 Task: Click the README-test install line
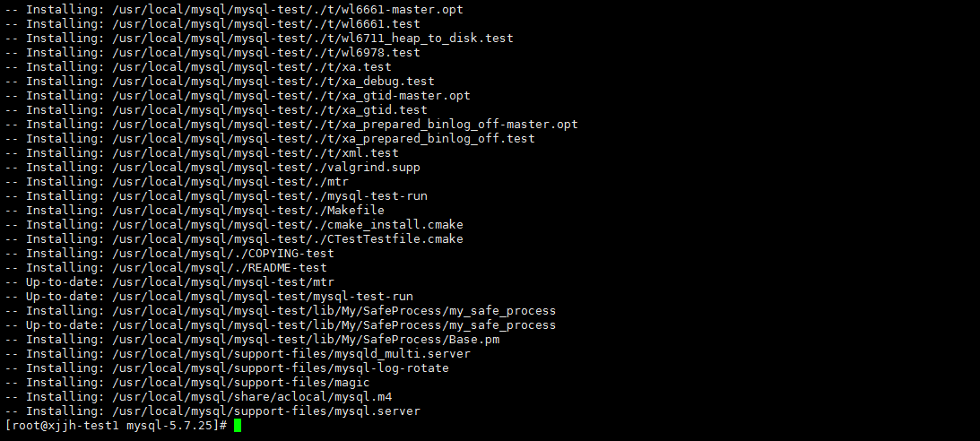(x=166, y=268)
